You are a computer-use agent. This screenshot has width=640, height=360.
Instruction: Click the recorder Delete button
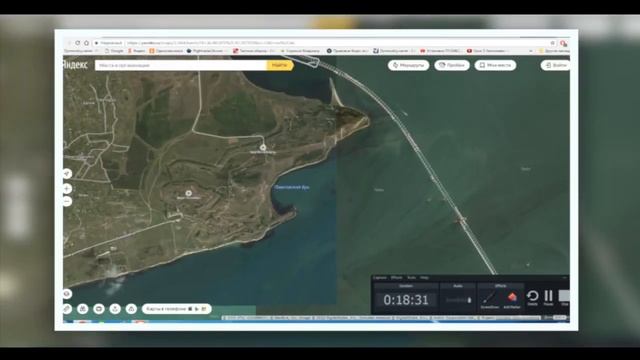(532, 298)
